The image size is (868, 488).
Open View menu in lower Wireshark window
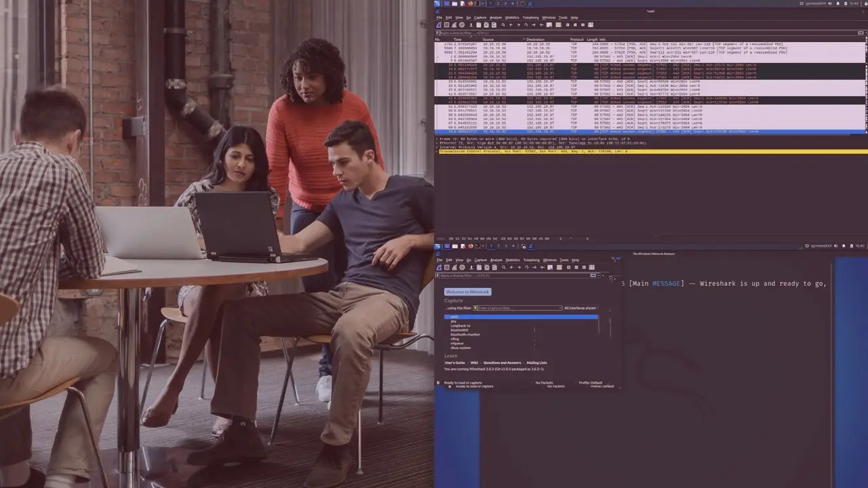point(459,260)
